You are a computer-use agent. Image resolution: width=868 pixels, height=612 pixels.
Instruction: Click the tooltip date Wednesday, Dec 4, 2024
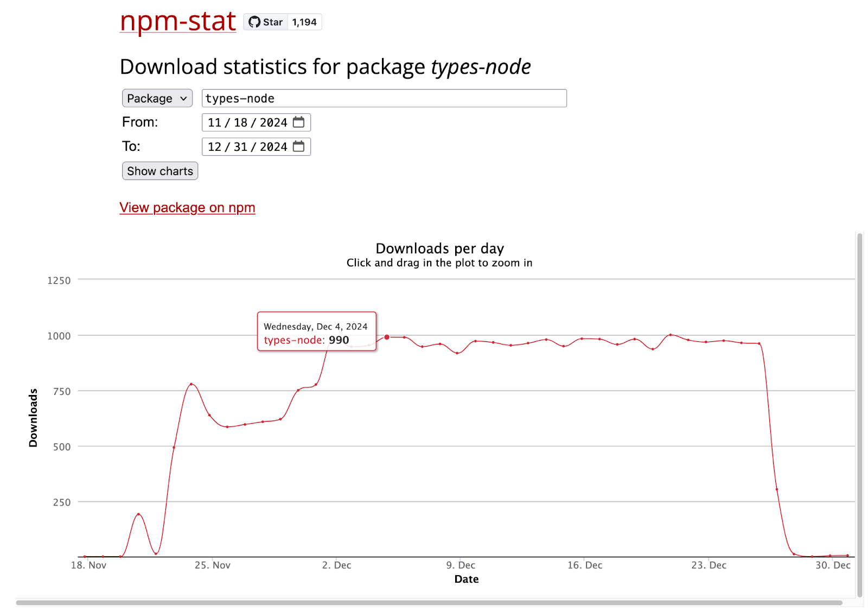coord(316,327)
